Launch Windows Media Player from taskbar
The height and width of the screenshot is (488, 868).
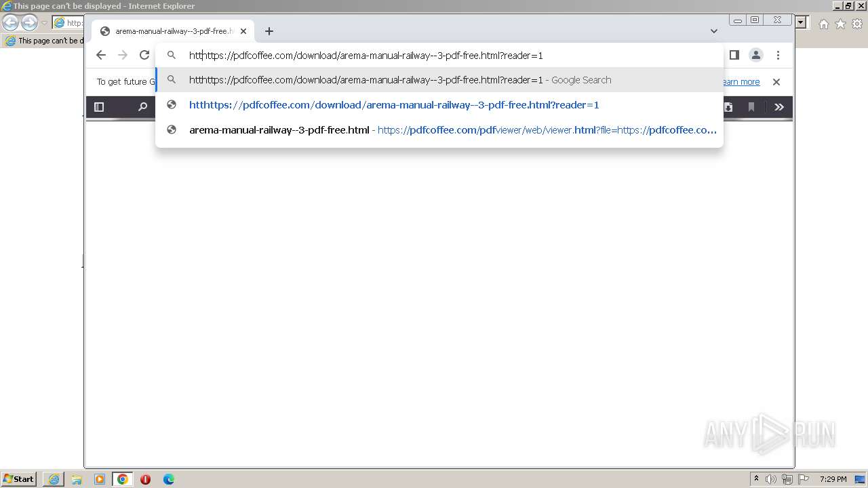coord(100,479)
